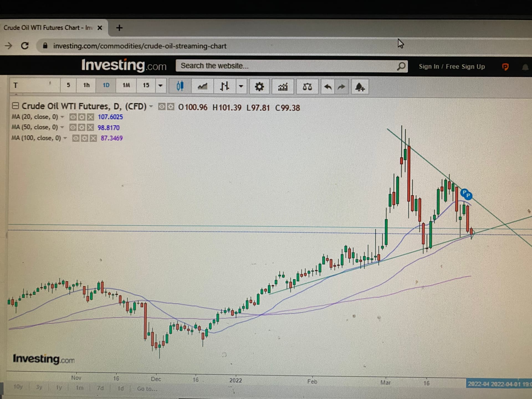Open settings for MA 50 indicator

click(81, 127)
